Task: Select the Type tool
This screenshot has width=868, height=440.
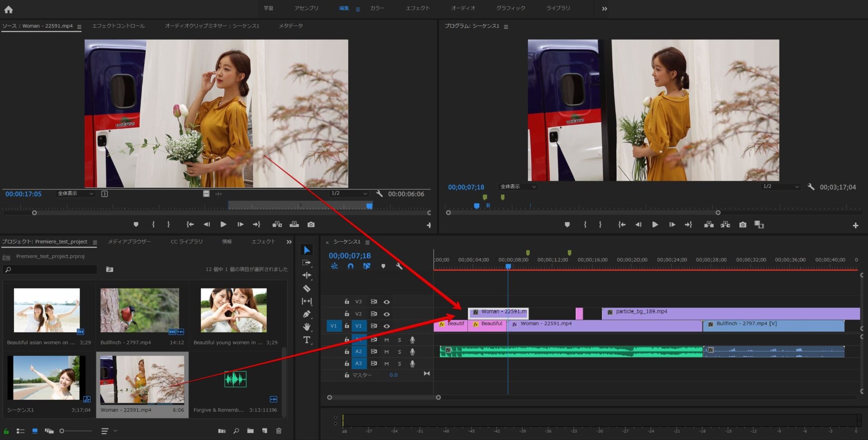Action: [x=307, y=340]
